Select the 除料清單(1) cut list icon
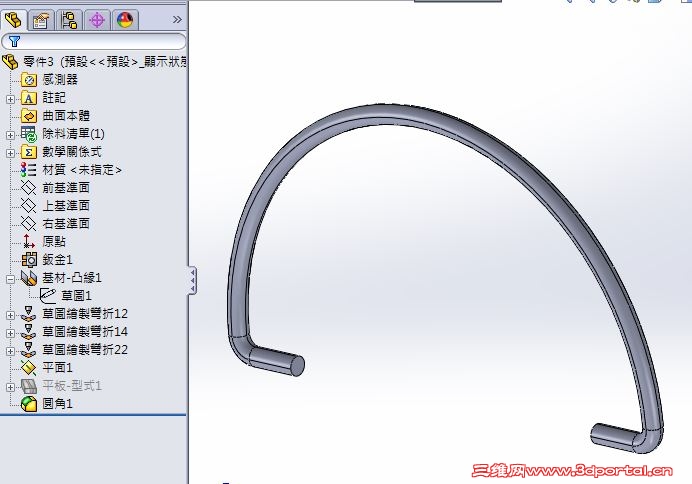The image size is (692, 484). tap(29, 134)
